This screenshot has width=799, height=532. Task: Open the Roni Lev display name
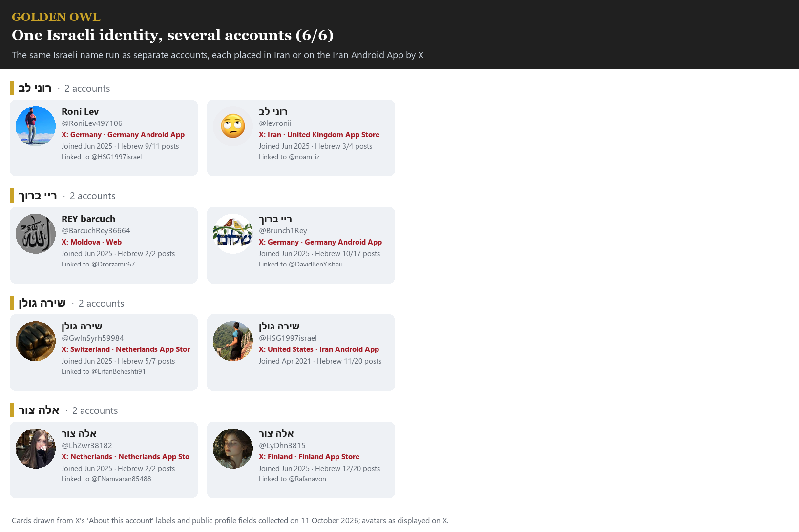tap(80, 112)
